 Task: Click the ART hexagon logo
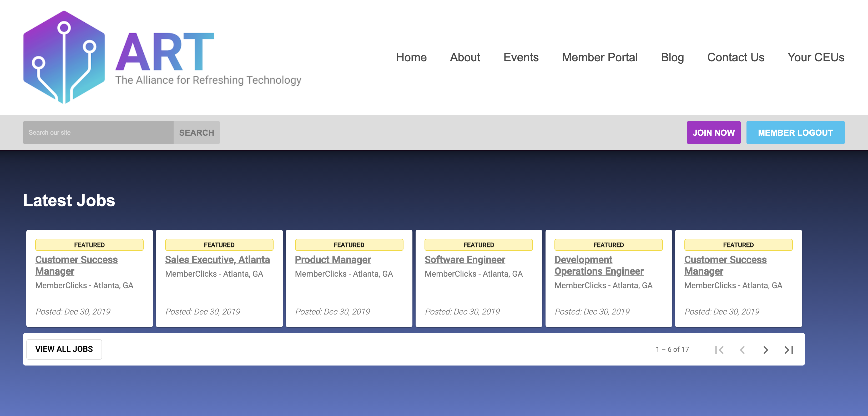(64, 57)
